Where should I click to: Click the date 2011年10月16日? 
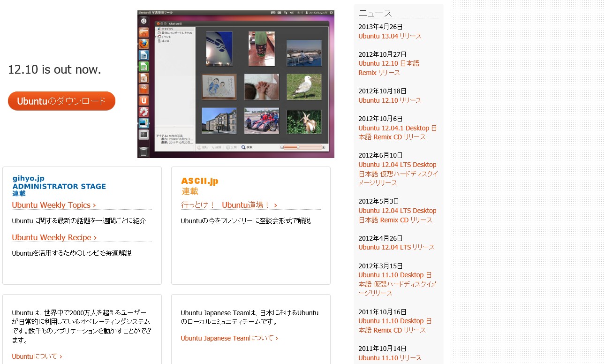(382, 312)
